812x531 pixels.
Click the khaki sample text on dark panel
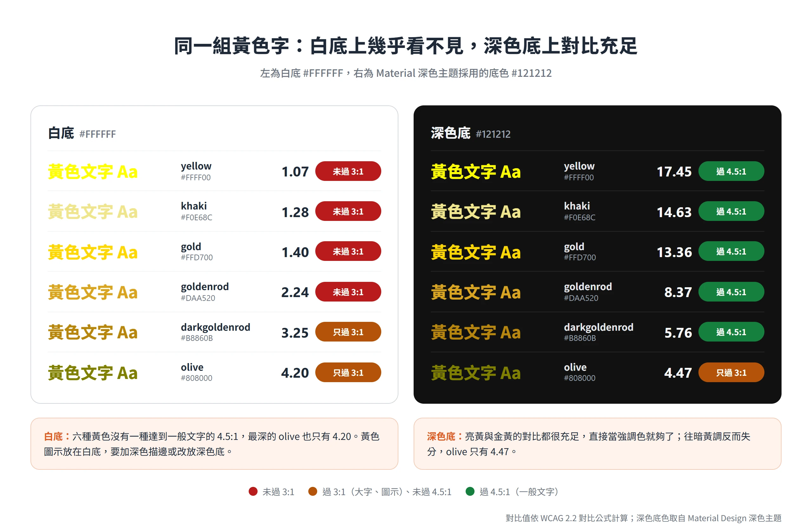click(x=475, y=212)
